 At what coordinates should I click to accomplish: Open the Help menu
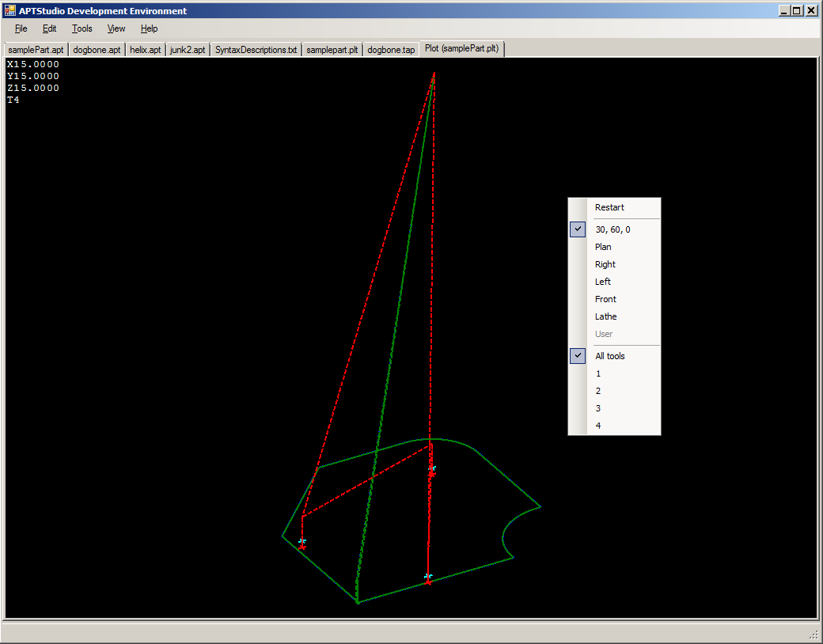click(149, 28)
